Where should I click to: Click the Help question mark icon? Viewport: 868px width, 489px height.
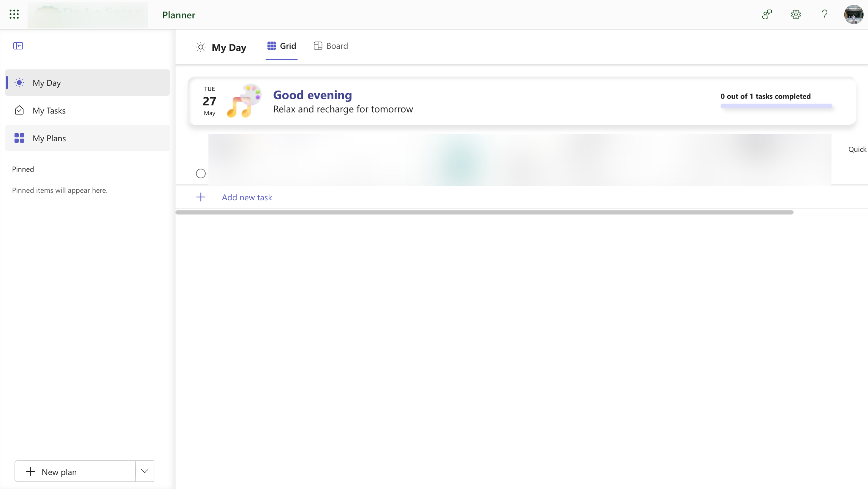point(824,15)
